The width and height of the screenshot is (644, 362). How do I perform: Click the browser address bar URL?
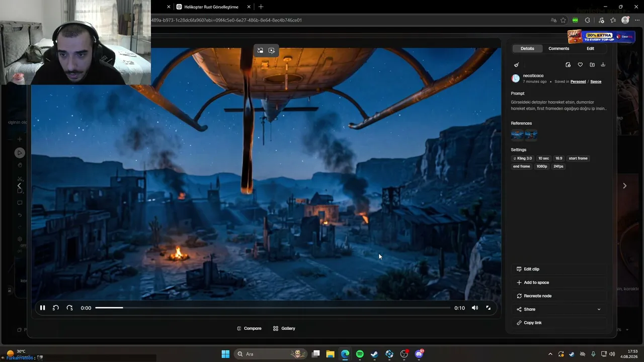pyautogui.click(x=226, y=20)
